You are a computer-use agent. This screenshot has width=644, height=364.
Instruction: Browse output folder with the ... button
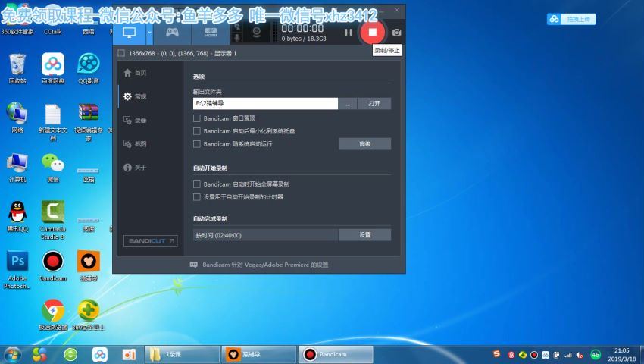[x=348, y=104]
